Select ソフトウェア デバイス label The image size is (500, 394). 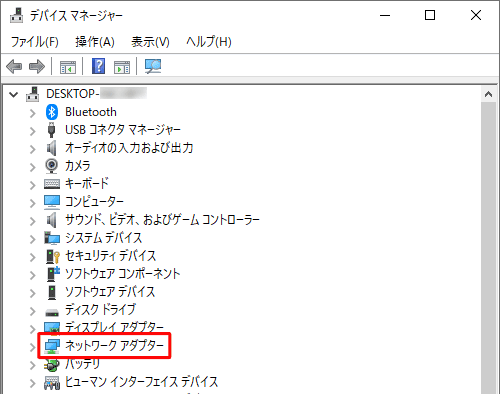110,292
